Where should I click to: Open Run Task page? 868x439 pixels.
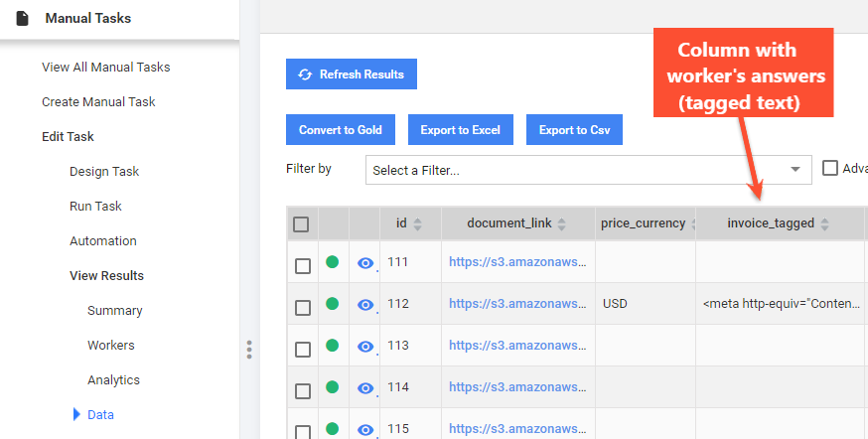tap(95, 206)
